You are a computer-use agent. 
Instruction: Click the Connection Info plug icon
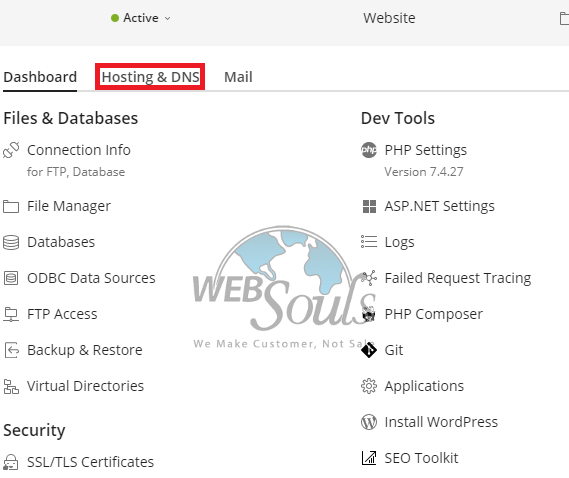[x=11, y=150]
